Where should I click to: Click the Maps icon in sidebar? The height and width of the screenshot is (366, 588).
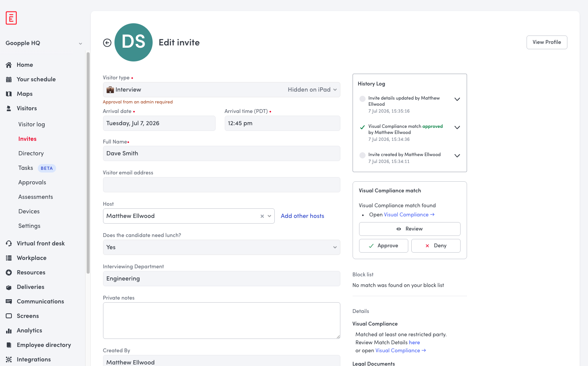coord(9,94)
